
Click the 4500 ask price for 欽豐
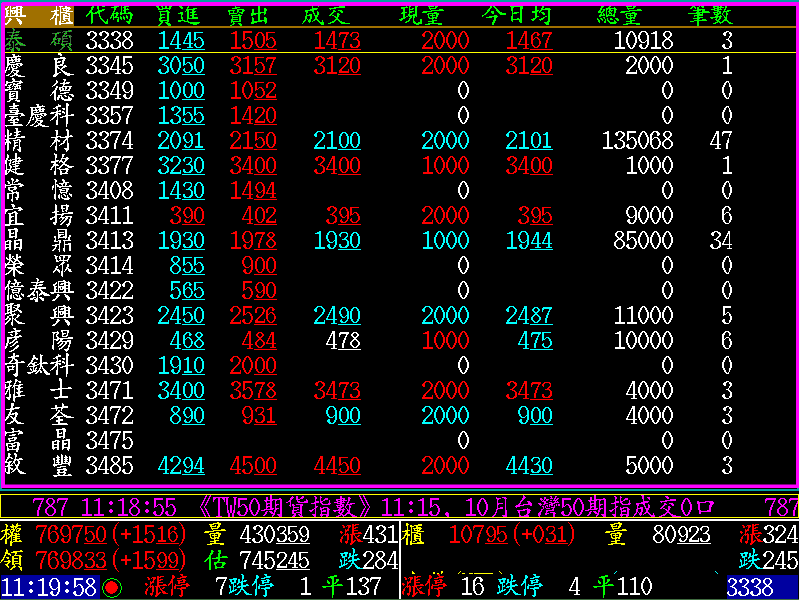point(253,465)
